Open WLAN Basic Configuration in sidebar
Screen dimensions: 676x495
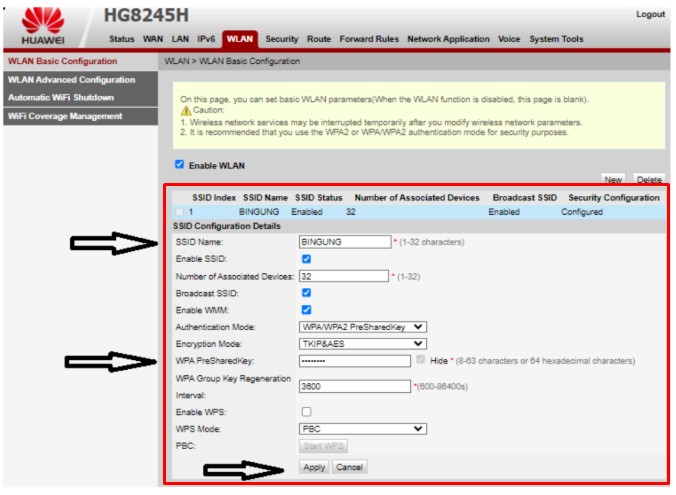81,61
